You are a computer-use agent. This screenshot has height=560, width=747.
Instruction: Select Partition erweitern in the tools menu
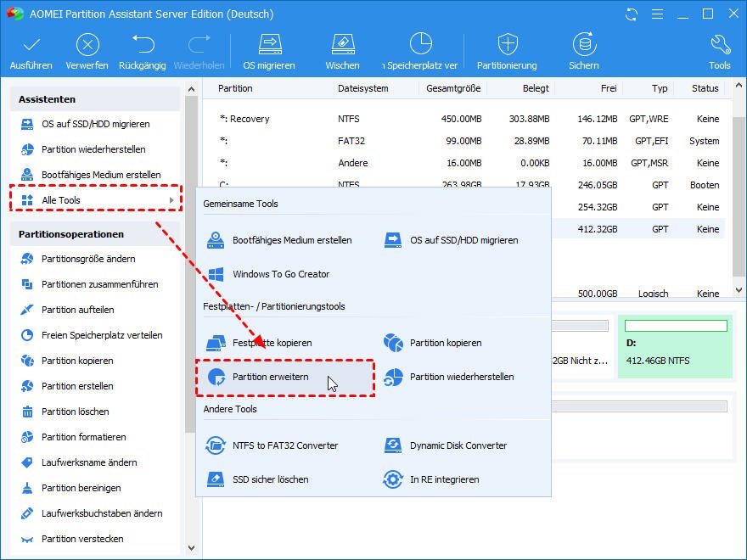pos(285,377)
